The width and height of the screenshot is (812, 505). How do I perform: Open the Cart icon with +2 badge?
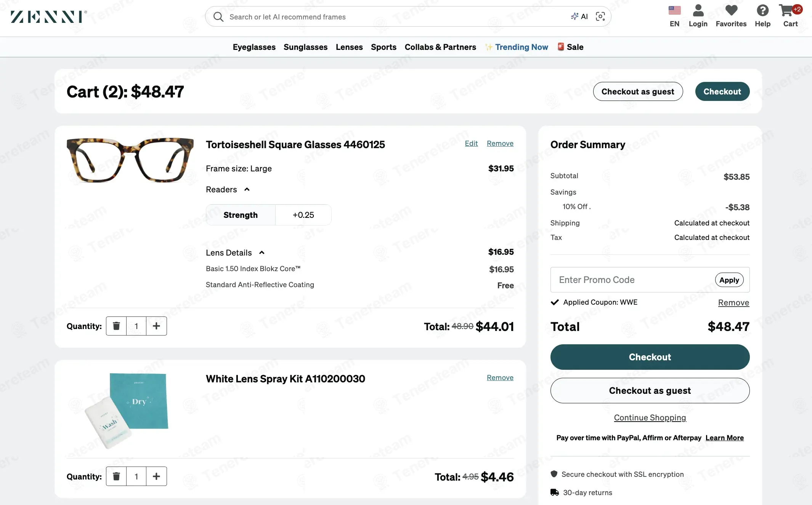click(790, 10)
